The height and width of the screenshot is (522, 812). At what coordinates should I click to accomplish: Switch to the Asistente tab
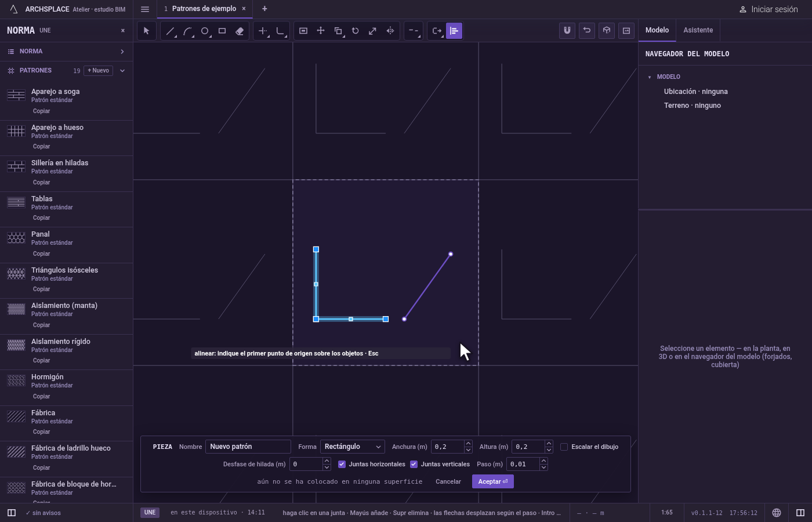[698, 30]
